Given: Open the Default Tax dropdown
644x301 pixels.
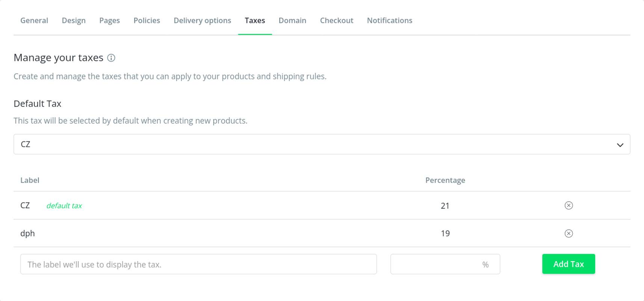Looking at the screenshot, I should click(321, 144).
